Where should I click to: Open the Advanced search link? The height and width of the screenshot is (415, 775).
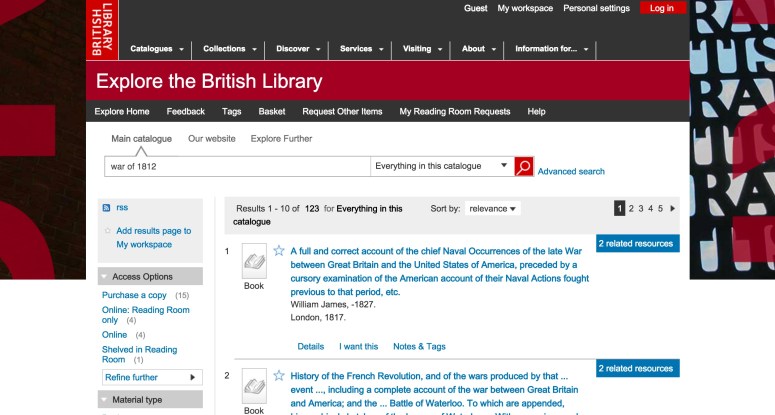[571, 171]
